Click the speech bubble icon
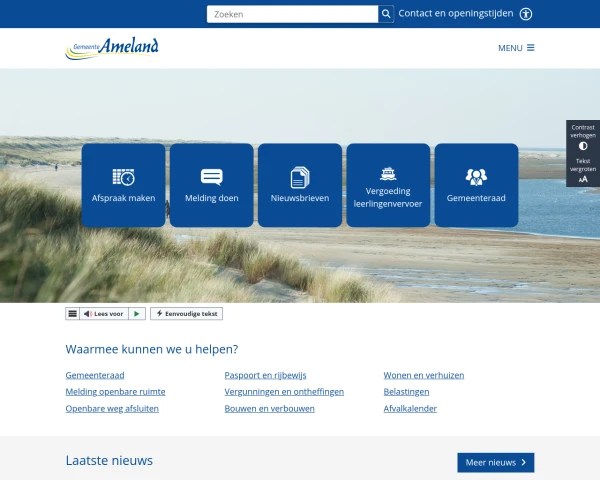 [x=212, y=177]
